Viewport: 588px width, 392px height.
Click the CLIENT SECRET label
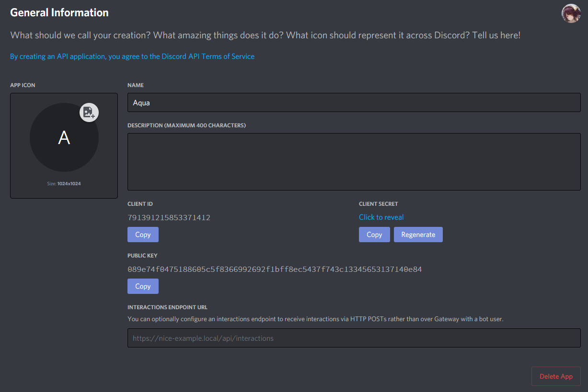[x=378, y=204]
